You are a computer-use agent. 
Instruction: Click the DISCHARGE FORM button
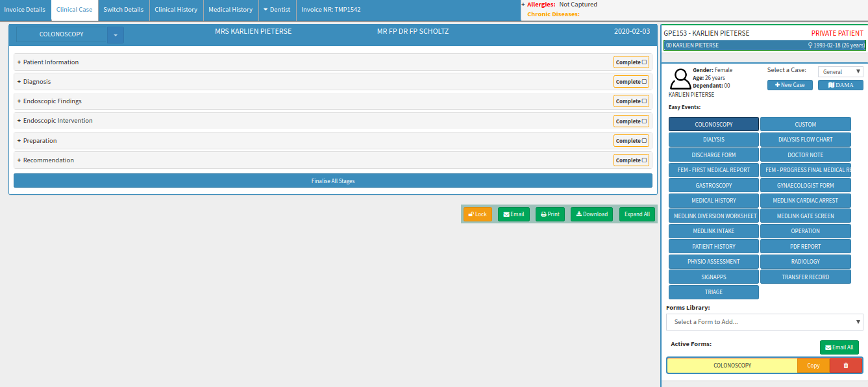pos(713,155)
